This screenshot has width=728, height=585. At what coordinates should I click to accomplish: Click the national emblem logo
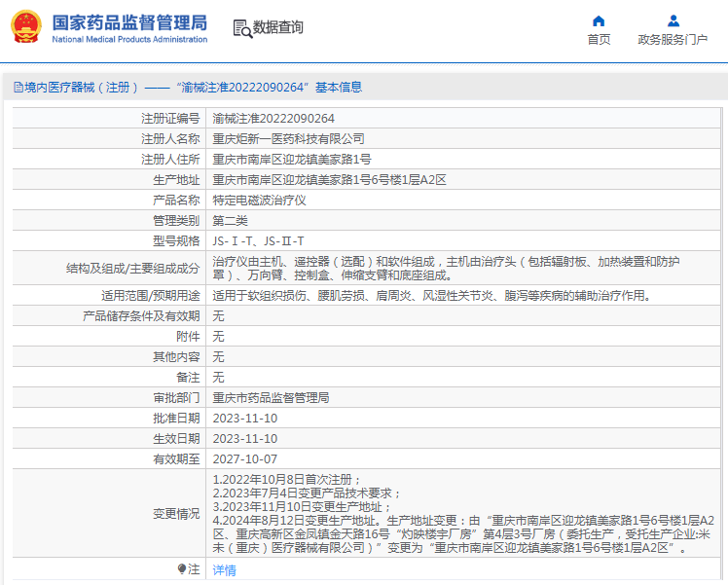[26, 27]
